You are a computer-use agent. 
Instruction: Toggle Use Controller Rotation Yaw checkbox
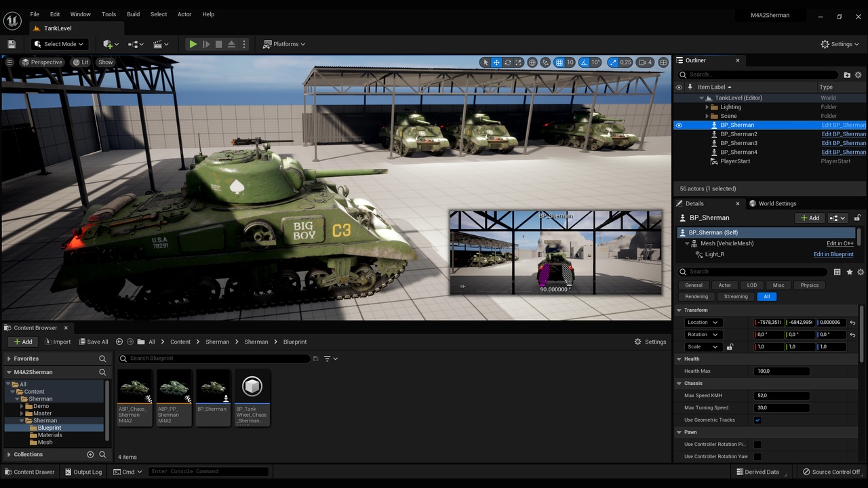pos(757,457)
